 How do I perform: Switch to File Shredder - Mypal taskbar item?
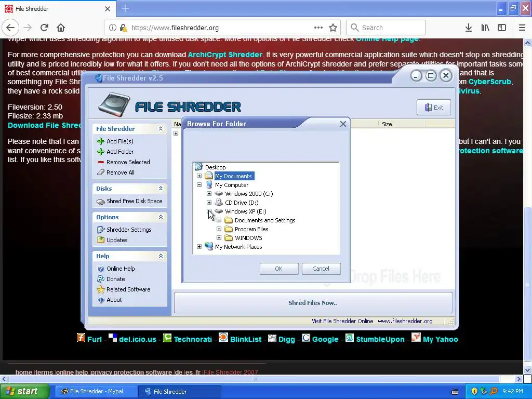(x=96, y=391)
